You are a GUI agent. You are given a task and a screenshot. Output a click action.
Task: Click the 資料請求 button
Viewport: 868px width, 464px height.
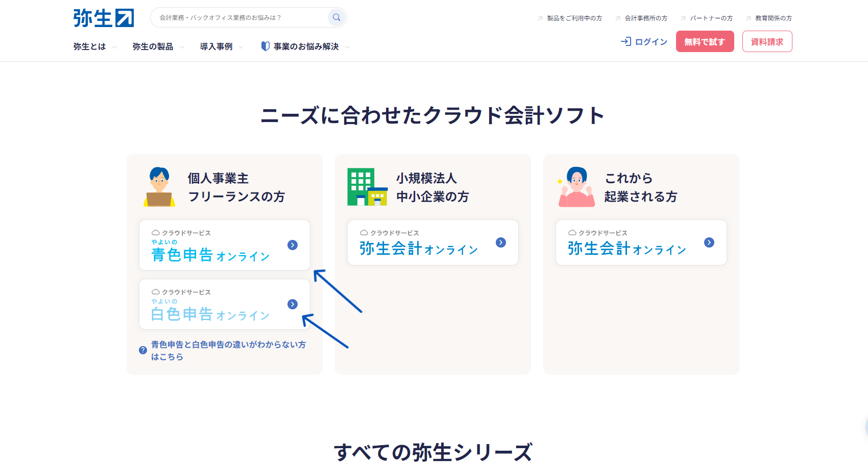(x=767, y=41)
